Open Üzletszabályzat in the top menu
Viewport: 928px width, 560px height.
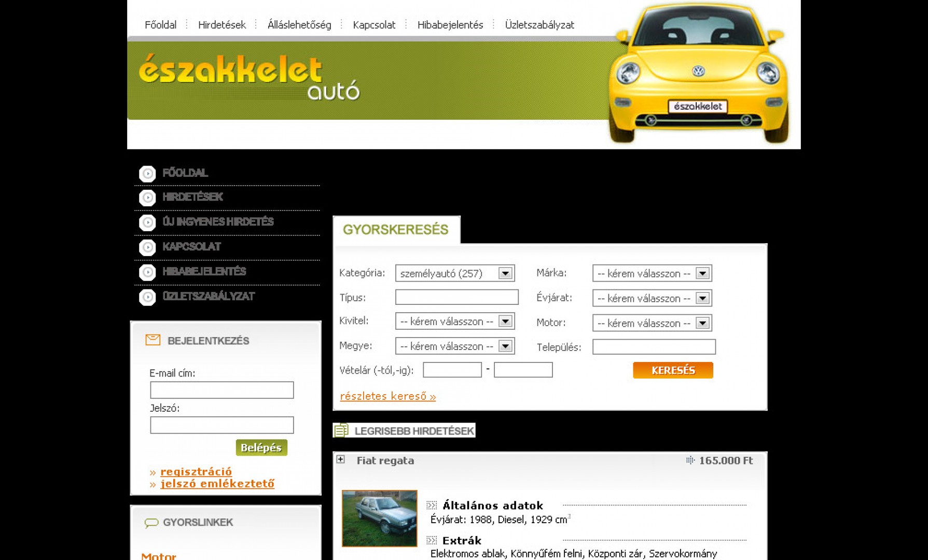[x=539, y=25]
